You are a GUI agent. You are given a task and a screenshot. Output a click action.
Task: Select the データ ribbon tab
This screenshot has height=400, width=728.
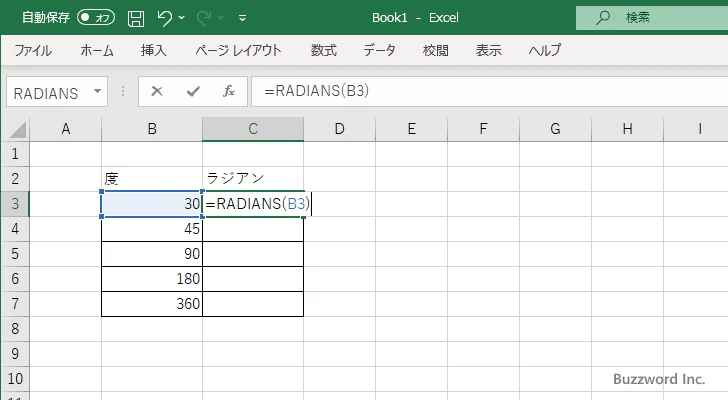coord(379,51)
